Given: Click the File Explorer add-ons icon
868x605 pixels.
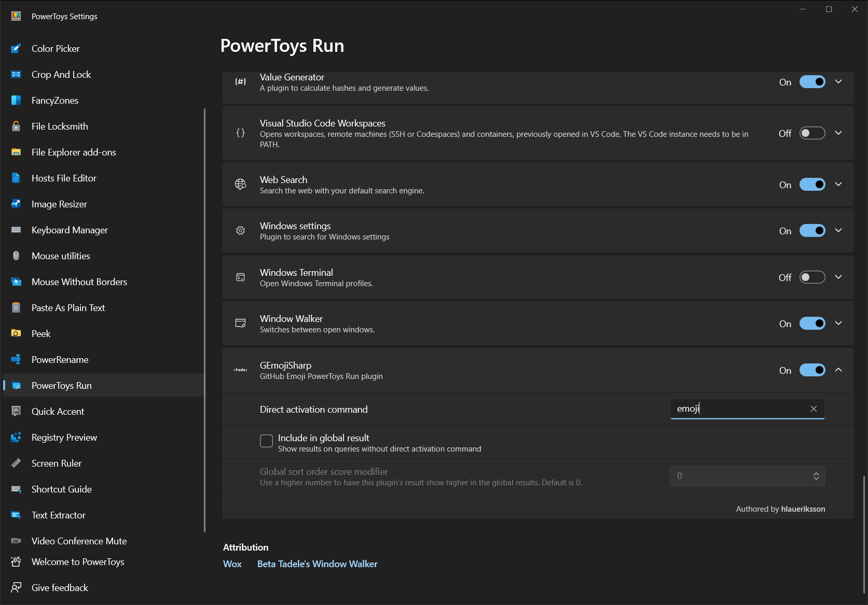Looking at the screenshot, I should pyautogui.click(x=16, y=152).
